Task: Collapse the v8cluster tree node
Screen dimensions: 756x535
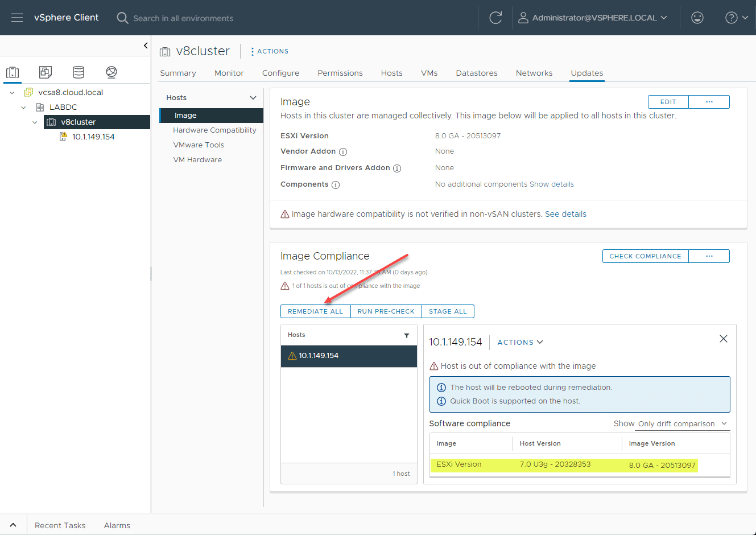Action: pyautogui.click(x=35, y=122)
